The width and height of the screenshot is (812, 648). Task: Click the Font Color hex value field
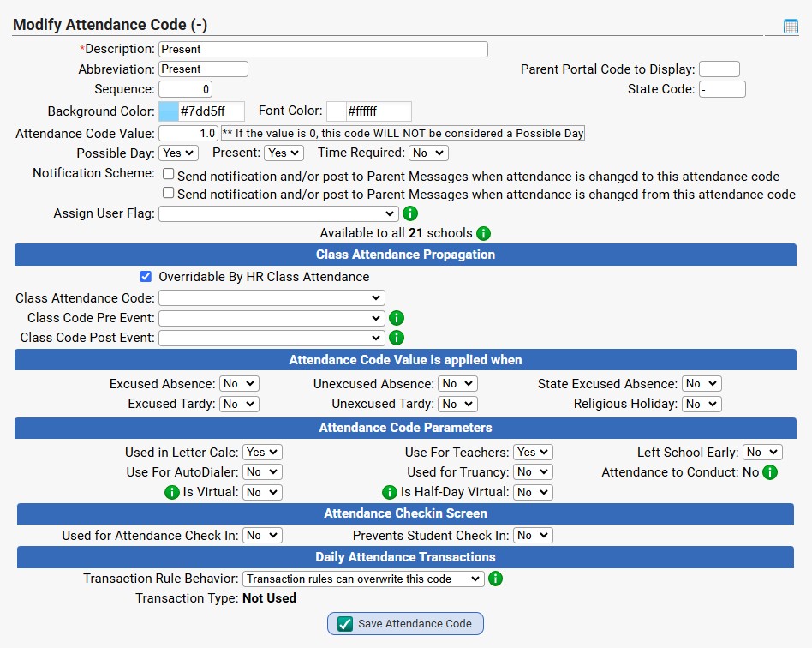point(379,111)
